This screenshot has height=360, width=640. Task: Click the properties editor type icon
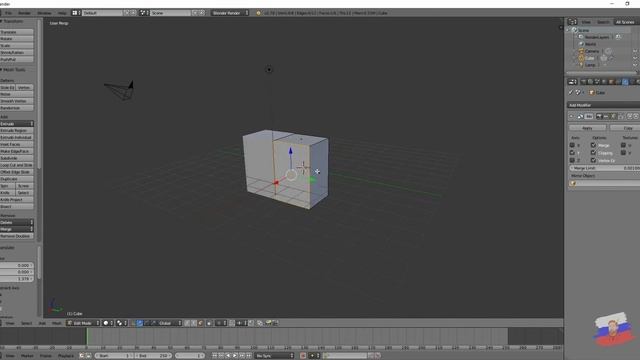coord(572,82)
